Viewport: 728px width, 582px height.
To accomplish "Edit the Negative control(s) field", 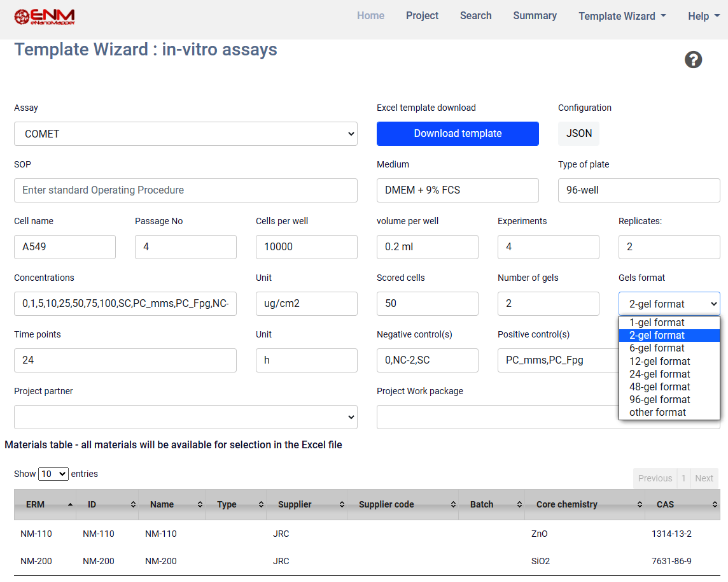I will [x=428, y=360].
